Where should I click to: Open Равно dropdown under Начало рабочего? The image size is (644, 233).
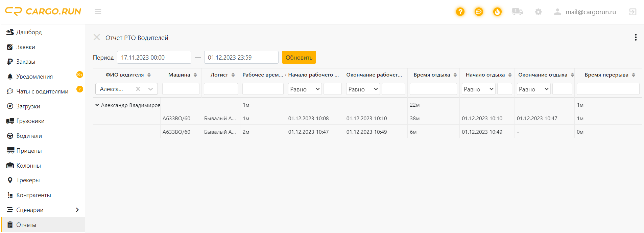click(305, 89)
